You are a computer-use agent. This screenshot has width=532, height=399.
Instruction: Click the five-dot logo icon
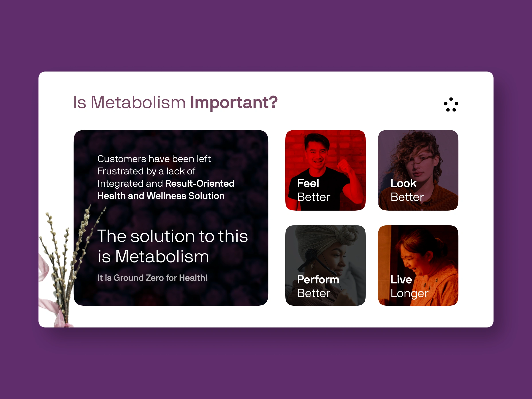(x=451, y=104)
